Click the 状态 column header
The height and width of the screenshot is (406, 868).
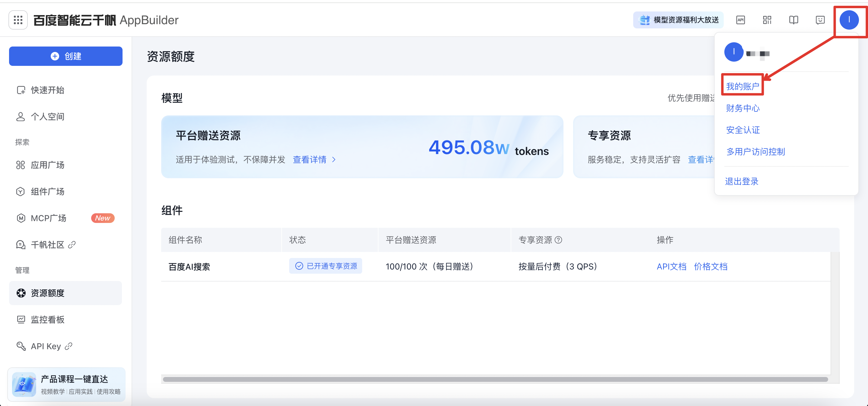click(x=297, y=240)
